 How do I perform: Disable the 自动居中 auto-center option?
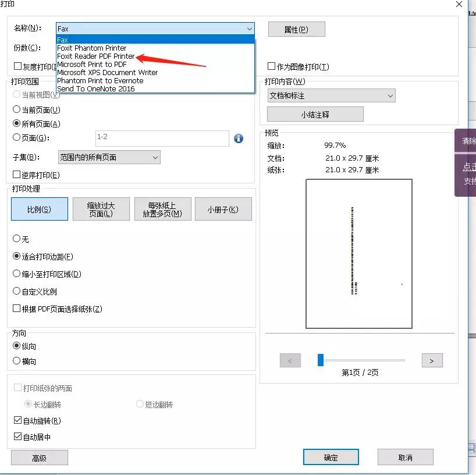17,437
